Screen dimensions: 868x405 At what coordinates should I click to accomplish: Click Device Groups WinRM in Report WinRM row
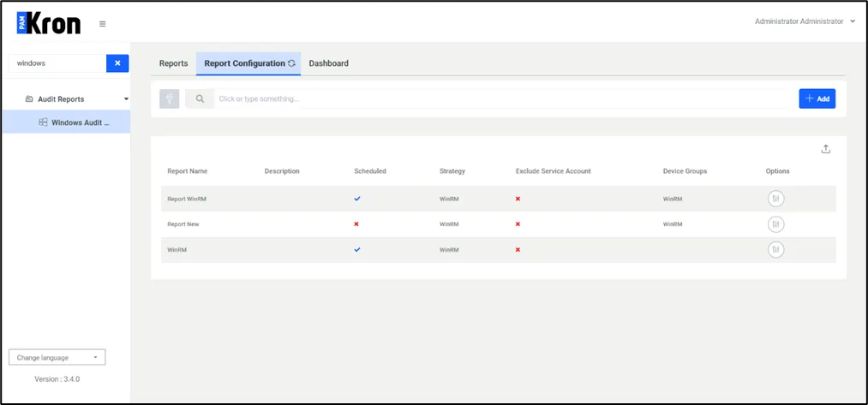(673, 199)
